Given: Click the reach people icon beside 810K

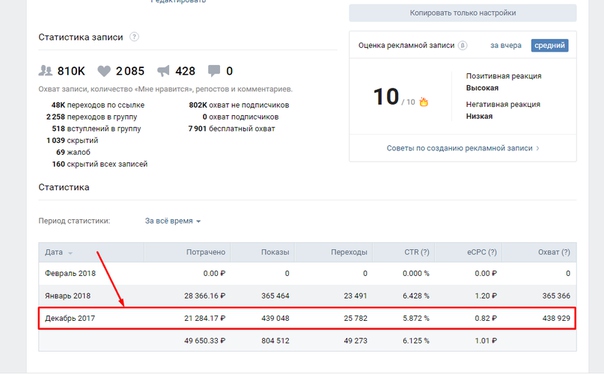Looking at the screenshot, I should pos(45,70).
